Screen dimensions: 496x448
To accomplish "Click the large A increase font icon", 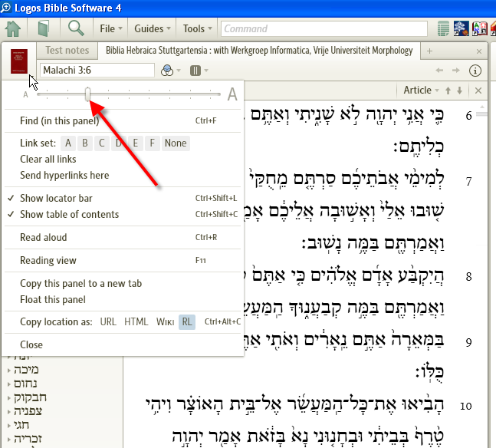I will pos(232,94).
